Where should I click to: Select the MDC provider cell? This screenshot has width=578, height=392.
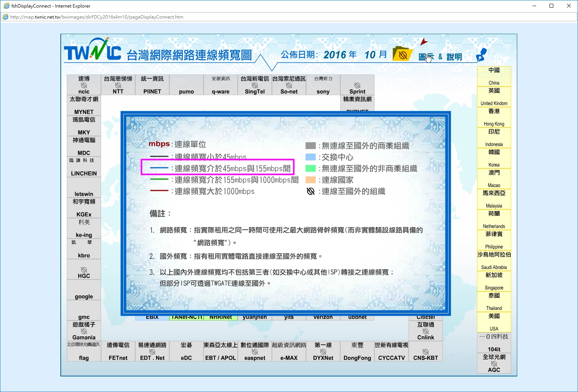84,146
